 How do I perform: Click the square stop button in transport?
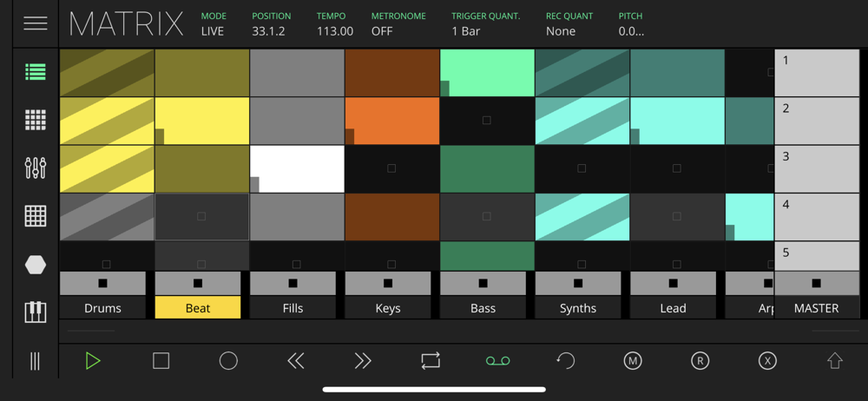161,361
